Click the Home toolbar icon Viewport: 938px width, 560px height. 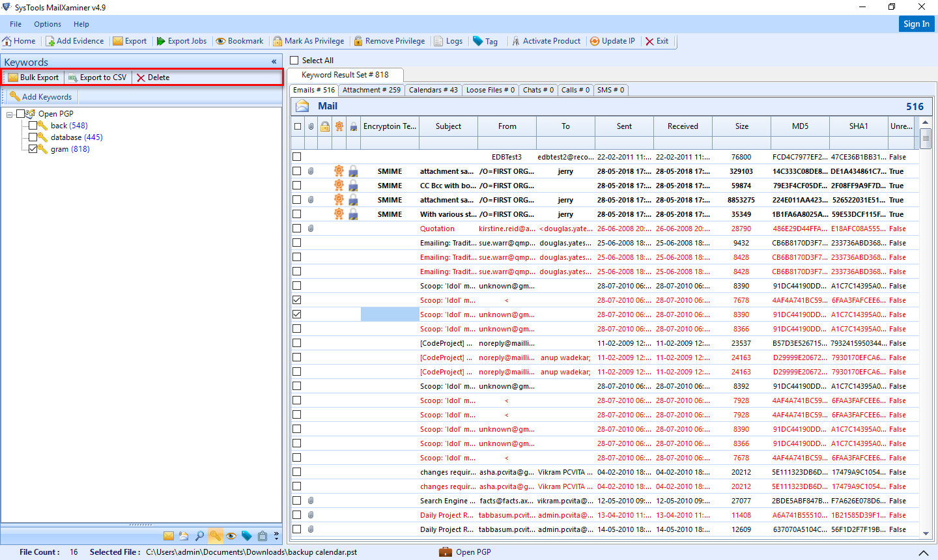[x=7, y=41]
